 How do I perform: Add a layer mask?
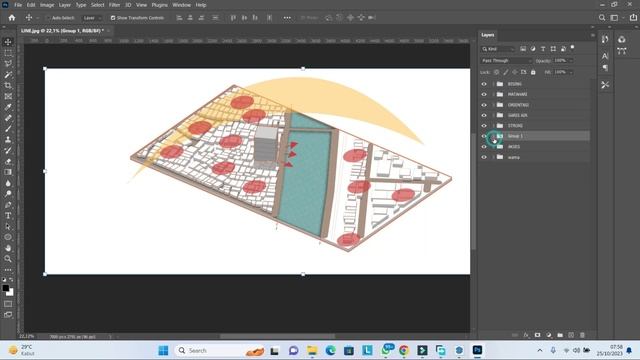[x=538, y=335]
